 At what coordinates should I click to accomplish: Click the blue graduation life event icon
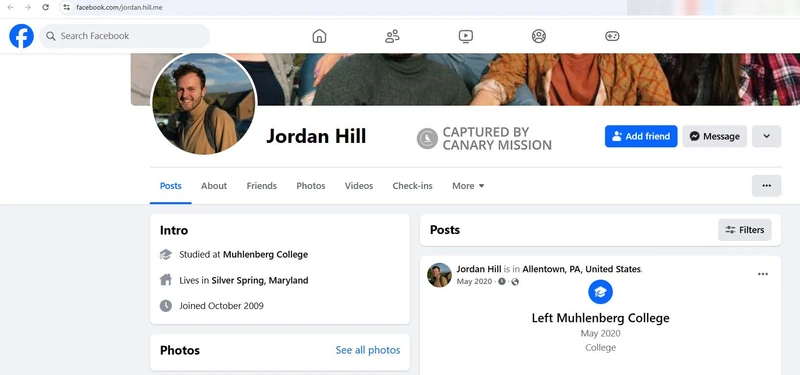click(x=601, y=292)
